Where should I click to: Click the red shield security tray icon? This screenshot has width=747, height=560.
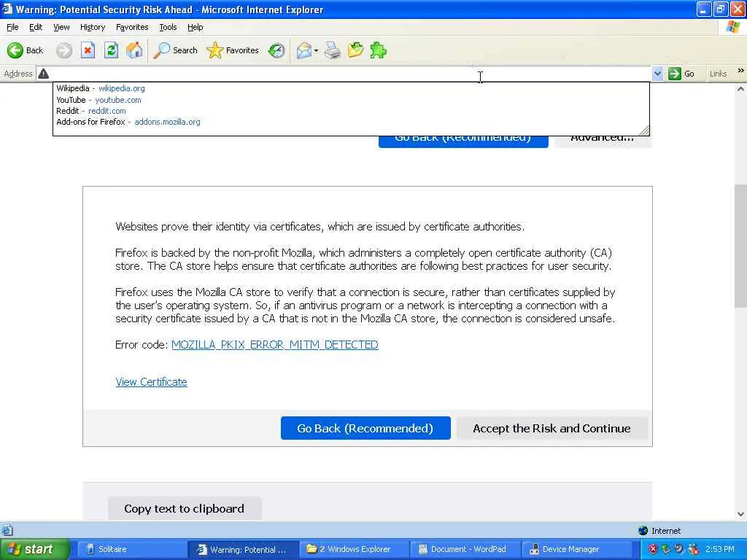pyautogui.click(x=653, y=549)
